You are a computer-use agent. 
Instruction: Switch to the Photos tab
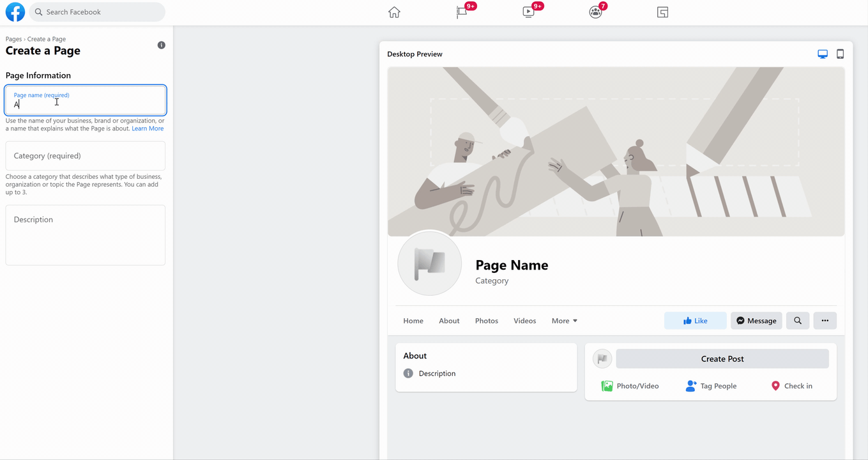coord(486,320)
